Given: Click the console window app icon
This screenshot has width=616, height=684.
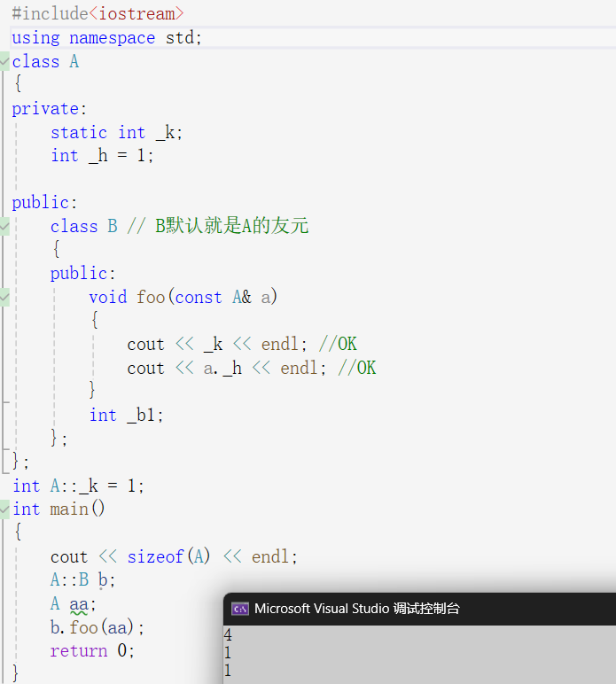Looking at the screenshot, I should (240, 609).
